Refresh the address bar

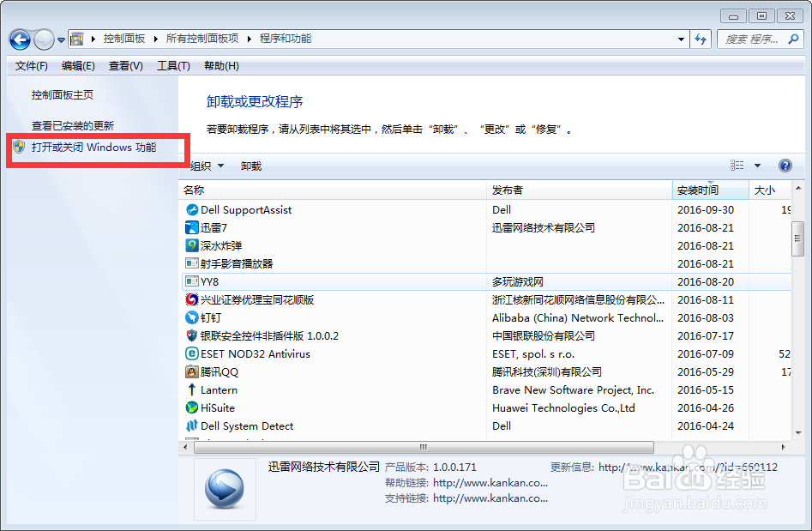point(701,39)
